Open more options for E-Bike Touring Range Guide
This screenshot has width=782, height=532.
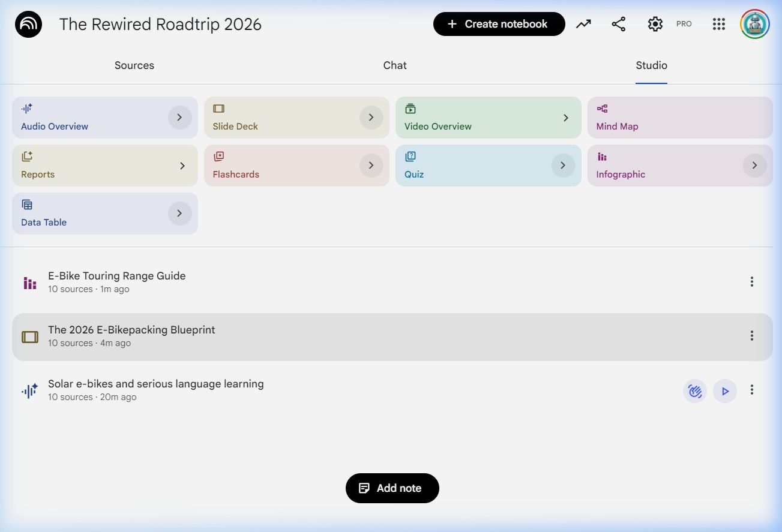[751, 282]
